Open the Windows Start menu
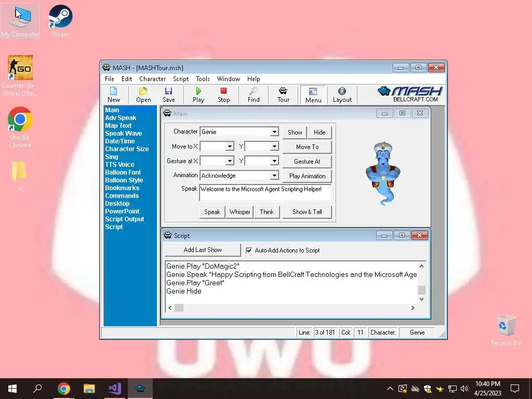The height and width of the screenshot is (399, 532). point(12,389)
